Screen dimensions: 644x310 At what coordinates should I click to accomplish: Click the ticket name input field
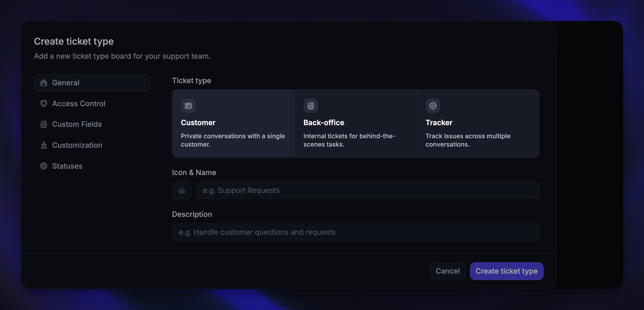point(367,190)
